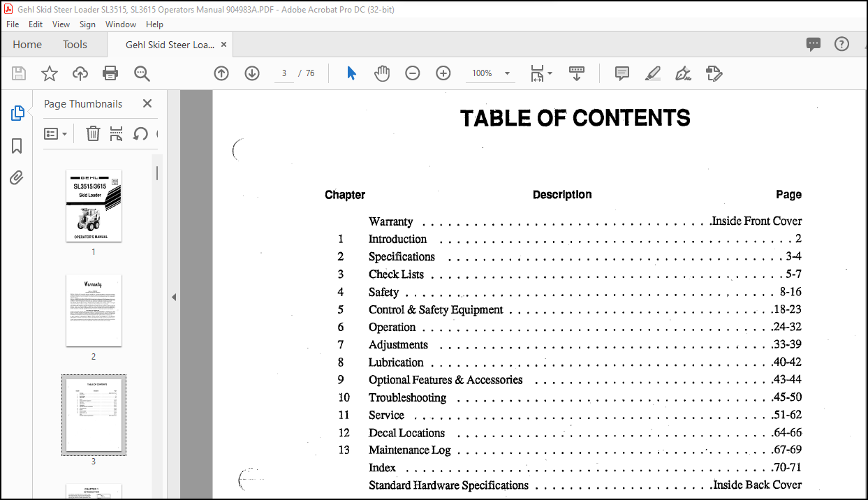Go to next page with down arrow
The width and height of the screenshot is (868, 500).
pos(252,73)
